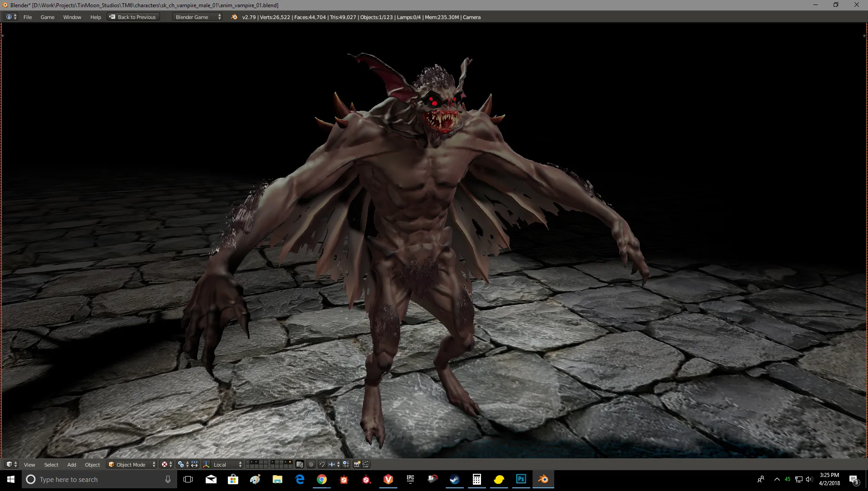Open the Object Mode dropdown
This screenshot has height=491, width=868.
point(132,464)
